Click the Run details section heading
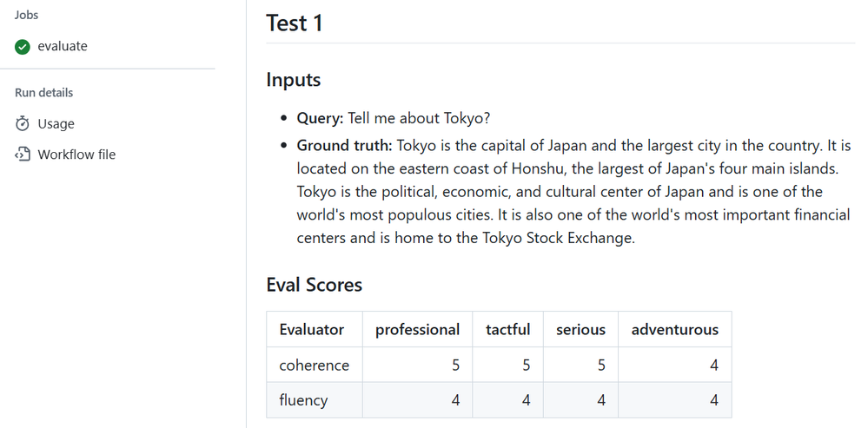 pos(43,93)
